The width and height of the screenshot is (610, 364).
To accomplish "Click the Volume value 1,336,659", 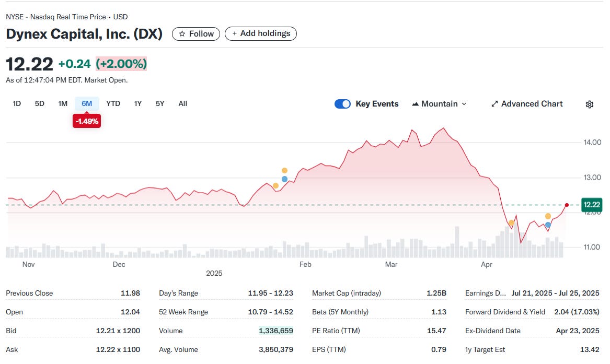I will pyautogui.click(x=276, y=331).
